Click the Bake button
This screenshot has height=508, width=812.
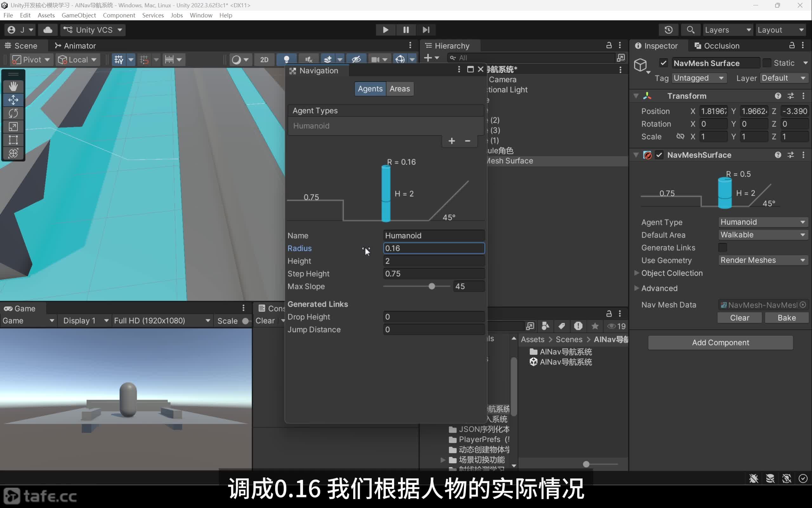[x=787, y=318]
